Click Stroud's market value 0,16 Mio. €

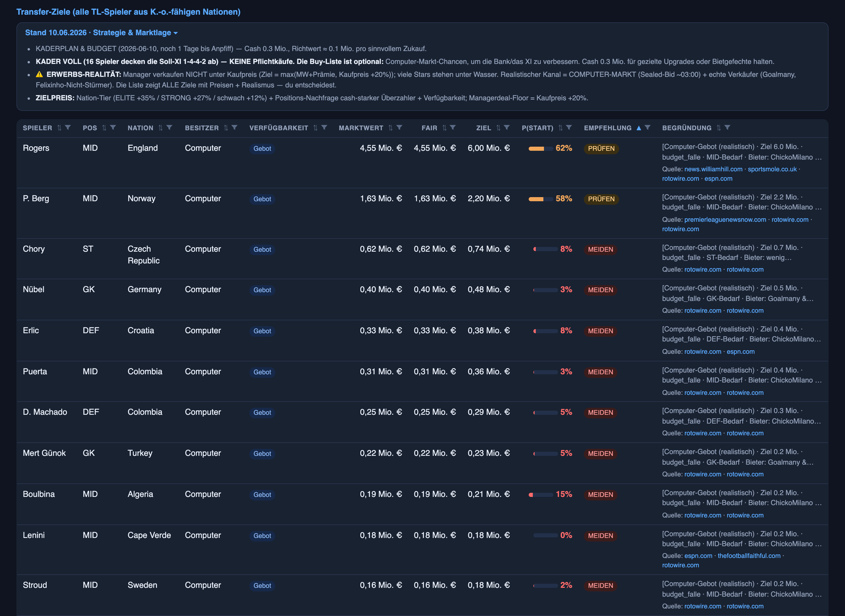click(381, 585)
